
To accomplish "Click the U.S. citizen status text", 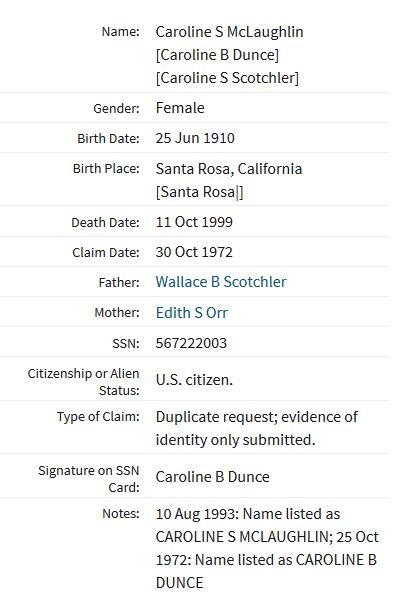I will pyautogui.click(x=194, y=379).
